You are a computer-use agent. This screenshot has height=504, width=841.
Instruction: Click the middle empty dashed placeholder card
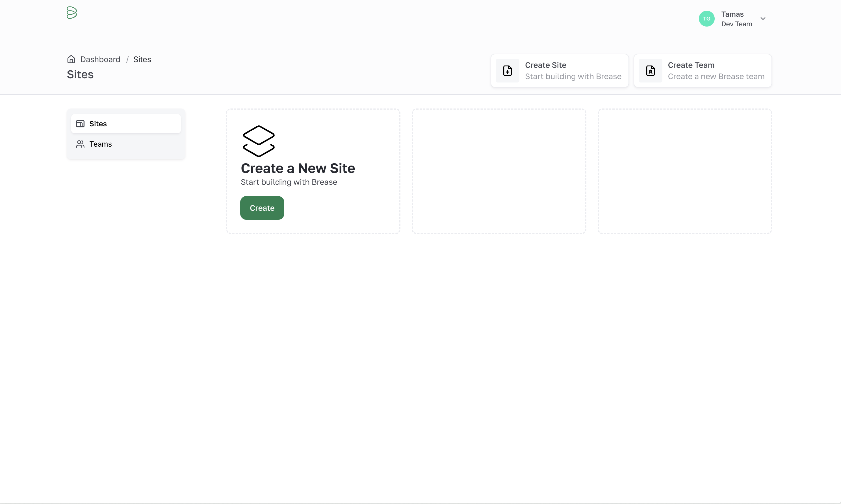498,171
